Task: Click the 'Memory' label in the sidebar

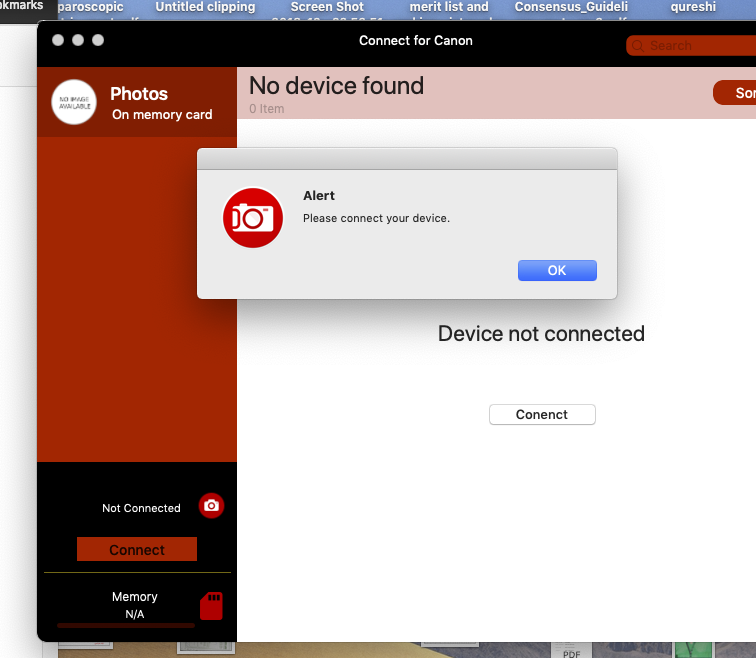Action: (135, 597)
